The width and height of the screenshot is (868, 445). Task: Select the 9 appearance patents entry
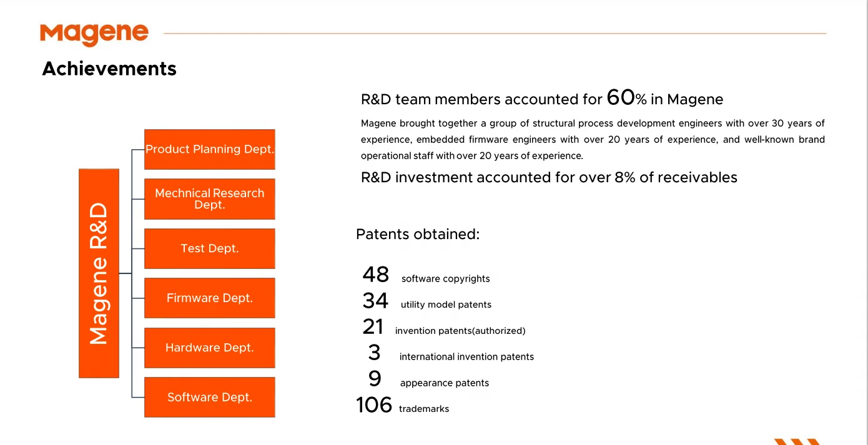[x=428, y=381]
